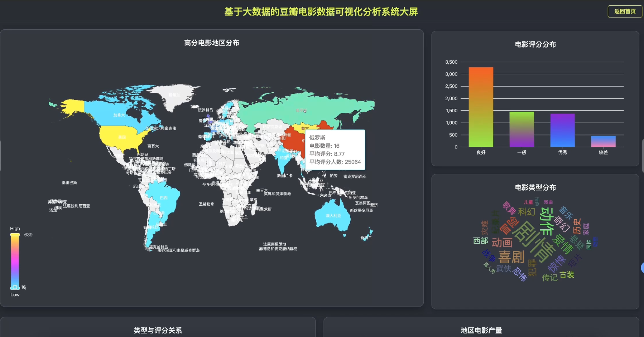Click the word 传记 in the word cloud
Image resolution: width=644 pixels, height=337 pixels.
(x=549, y=277)
